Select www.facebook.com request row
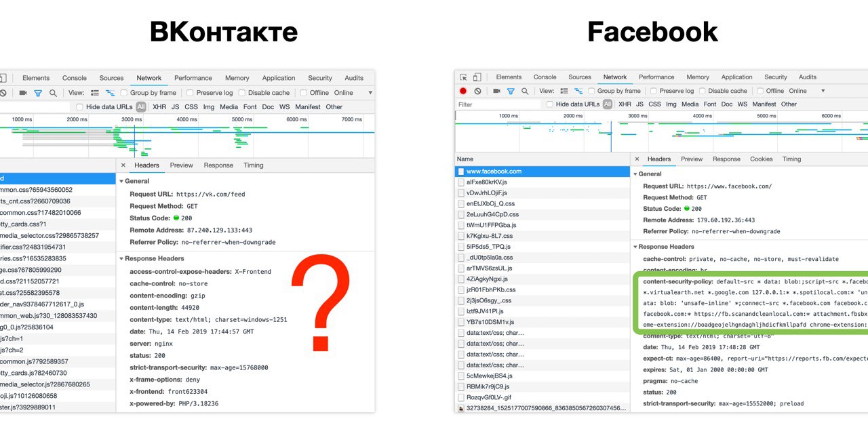Screen dimensions: 868x444 [542, 171]
